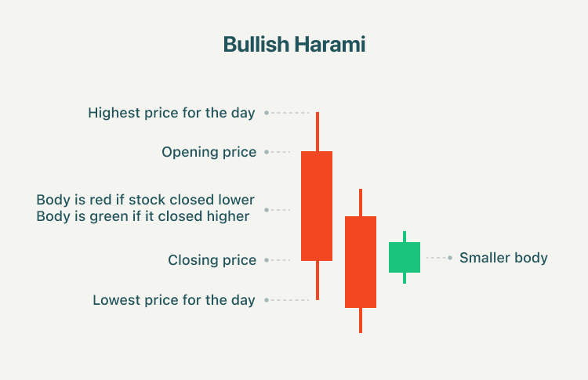Click the upper wick of the second red candle

tap(361, 202)
